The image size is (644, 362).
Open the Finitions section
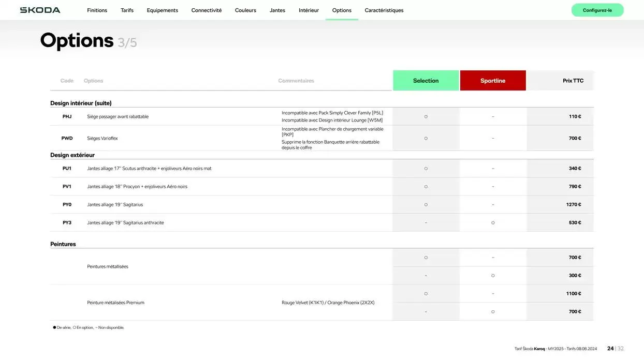[x=97, y=10]
